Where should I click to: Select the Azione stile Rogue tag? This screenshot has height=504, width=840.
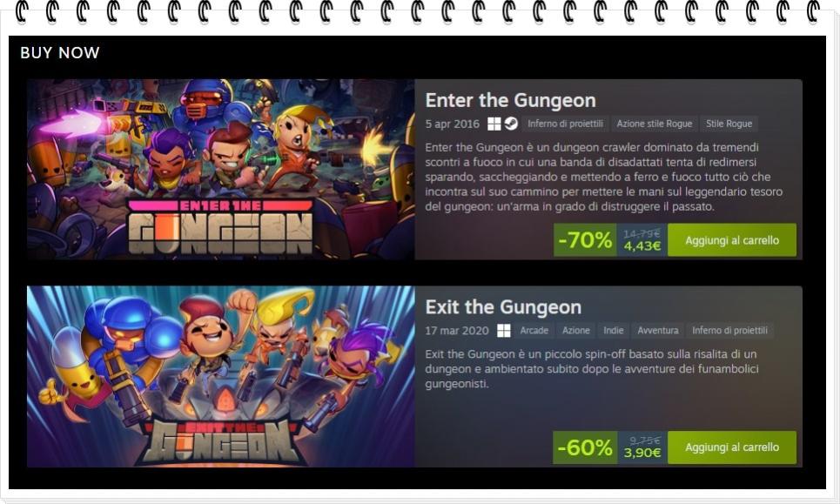(654, 124)
